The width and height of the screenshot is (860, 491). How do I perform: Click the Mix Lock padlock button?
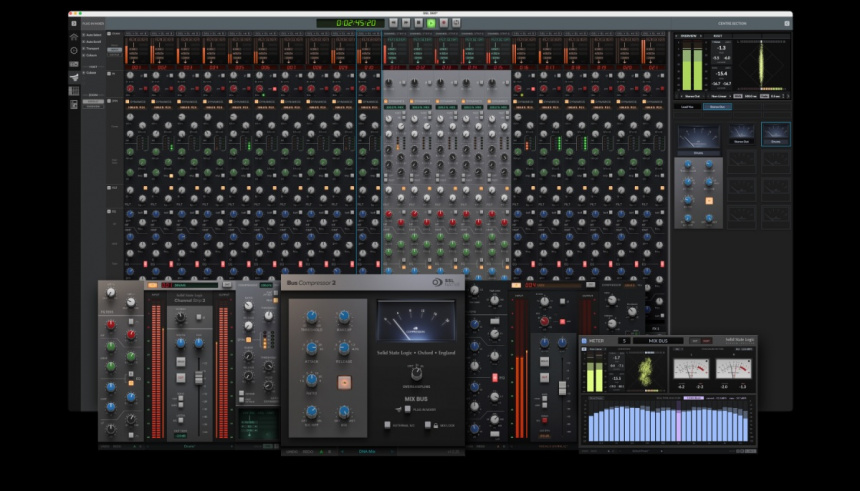(428, 425)
